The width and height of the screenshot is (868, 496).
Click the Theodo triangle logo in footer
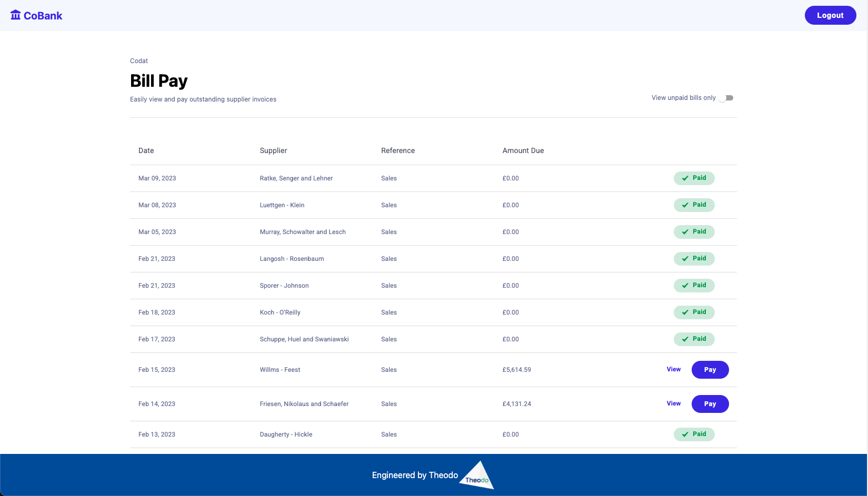(x=477, y=475)
